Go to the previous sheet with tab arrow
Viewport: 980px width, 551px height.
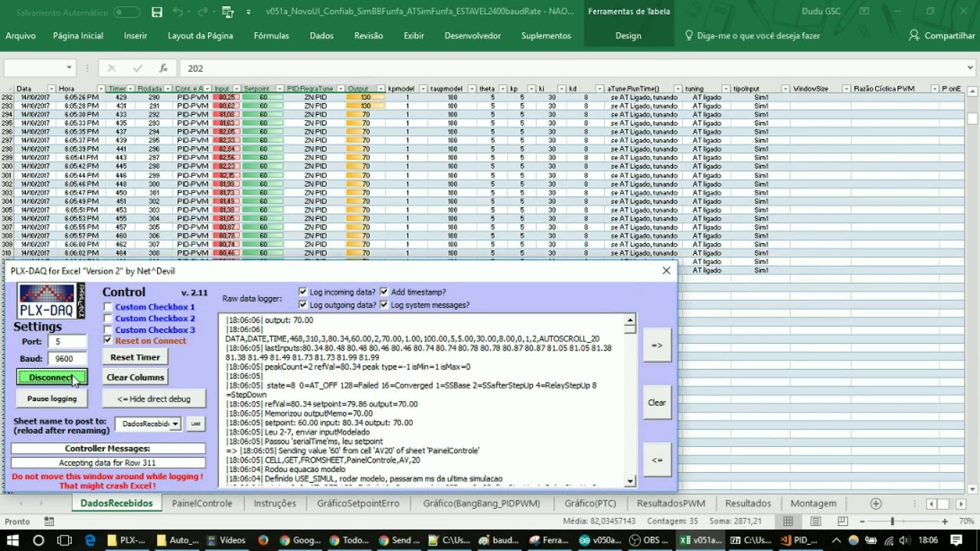click(x=21, y=504)
